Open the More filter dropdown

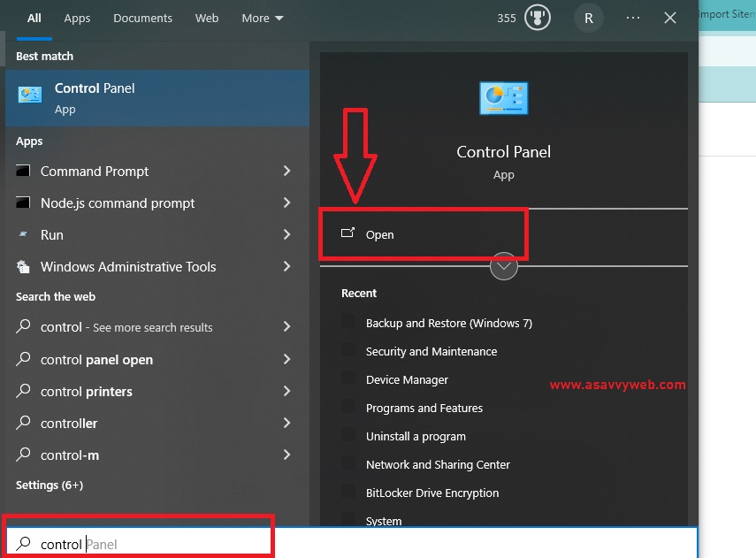point(263,19)
